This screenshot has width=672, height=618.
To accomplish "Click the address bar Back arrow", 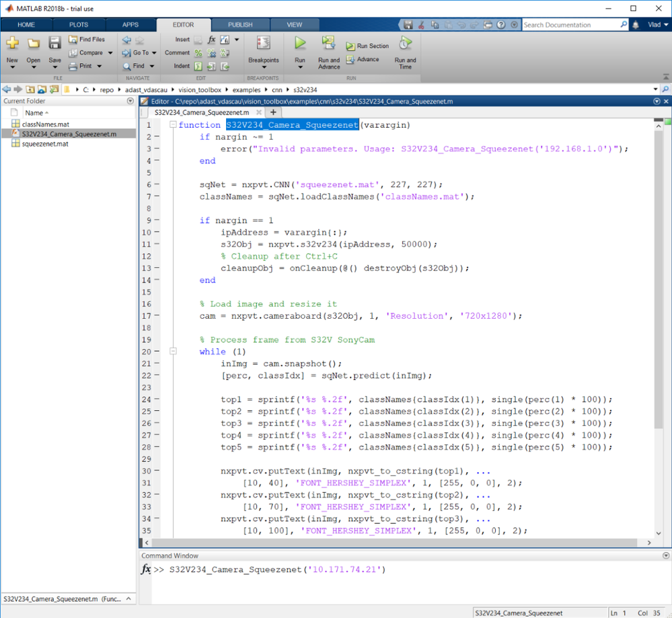I will [7, 89].
